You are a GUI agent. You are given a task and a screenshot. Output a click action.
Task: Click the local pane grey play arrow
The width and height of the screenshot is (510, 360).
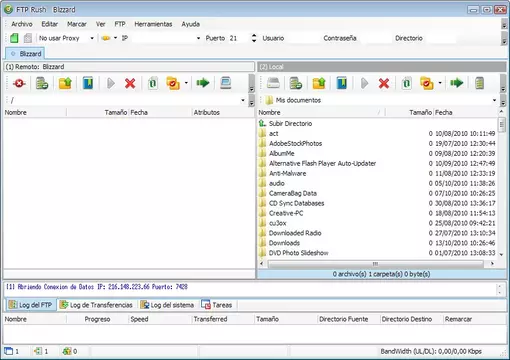click(x=364, y=83)
